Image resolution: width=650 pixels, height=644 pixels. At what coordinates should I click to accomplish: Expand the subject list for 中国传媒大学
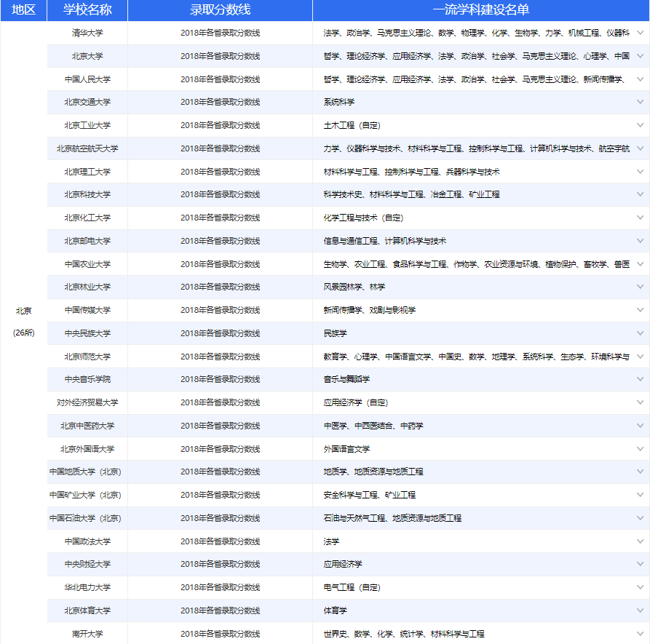click(x=640, y=310)
